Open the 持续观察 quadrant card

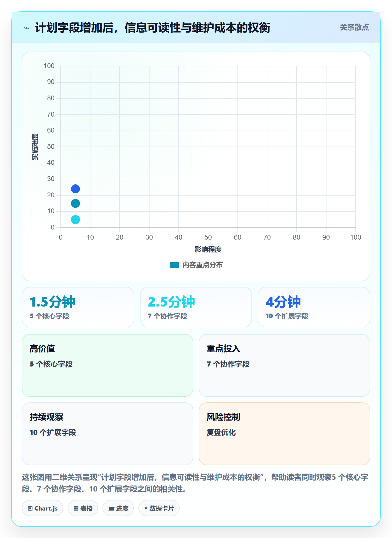pyautogui.click(x=108, y=434)
